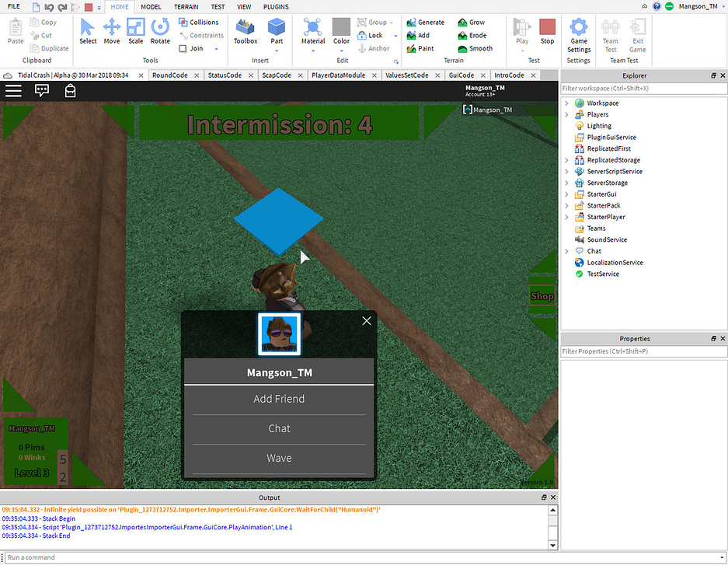The image size is (728, 583).
Task: Select the terrain Erode tool
Action: (472, 35)
